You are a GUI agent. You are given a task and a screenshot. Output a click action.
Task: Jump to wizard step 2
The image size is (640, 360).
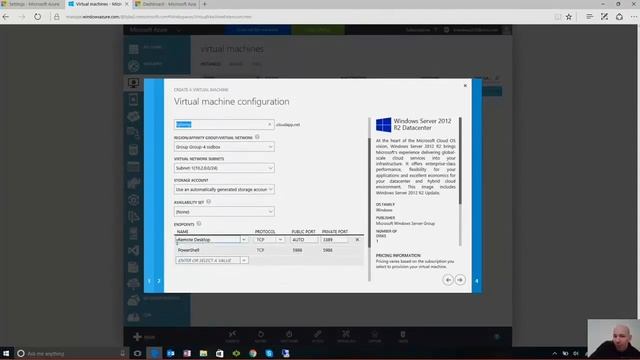pos(159,281)
